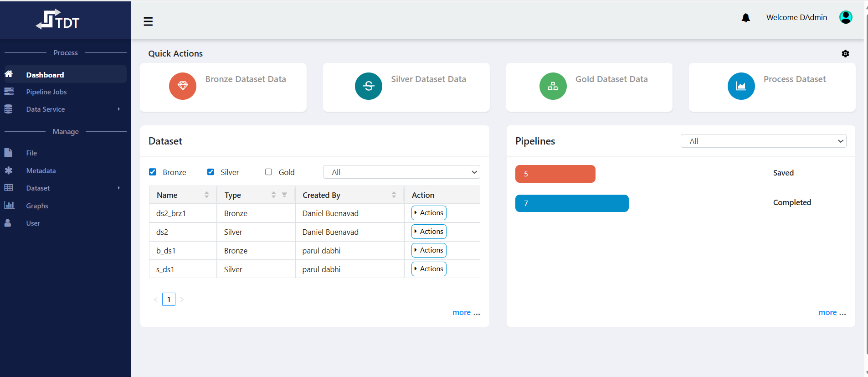Sort table by Name column

pyautogui.click(x=206, y=195)
